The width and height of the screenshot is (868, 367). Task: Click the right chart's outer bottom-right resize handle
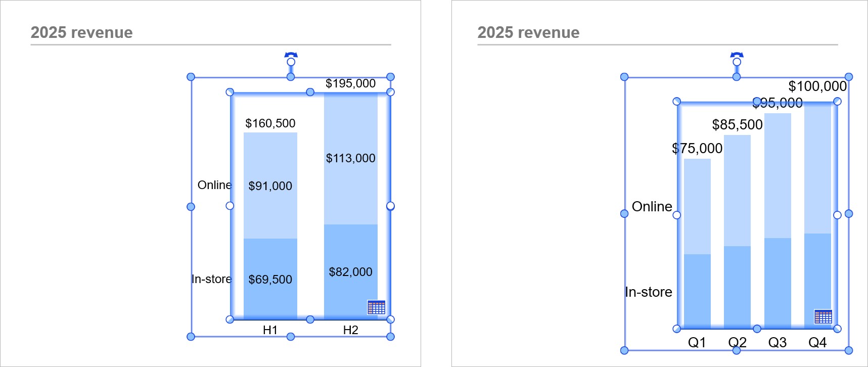tap(849, 350)
